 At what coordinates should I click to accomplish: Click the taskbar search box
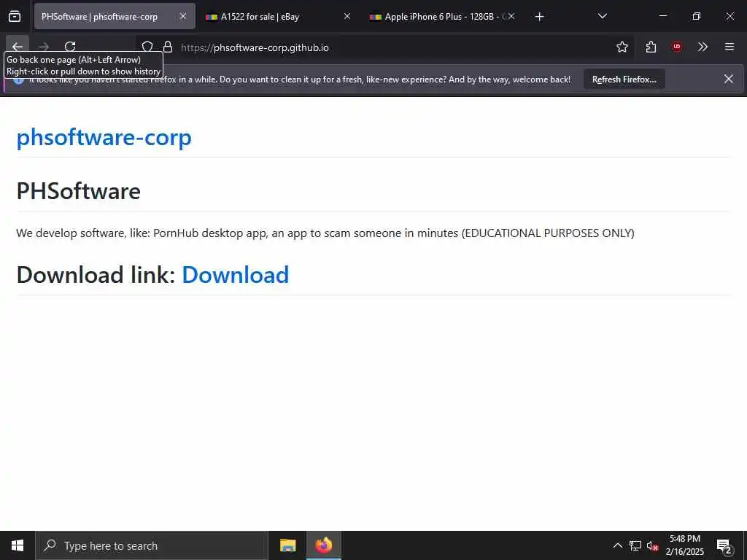(152, 545)
